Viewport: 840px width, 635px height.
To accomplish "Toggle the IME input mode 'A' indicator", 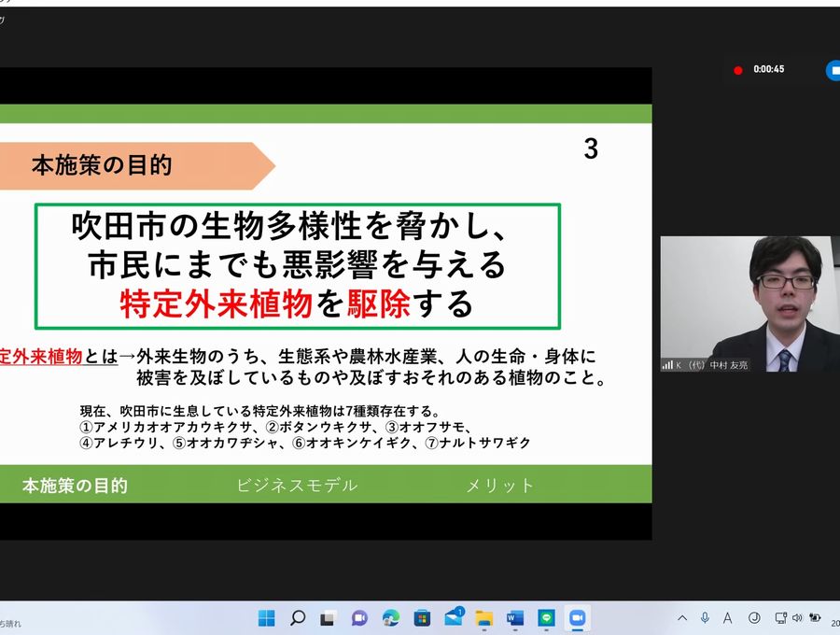I will coord(727,618).
